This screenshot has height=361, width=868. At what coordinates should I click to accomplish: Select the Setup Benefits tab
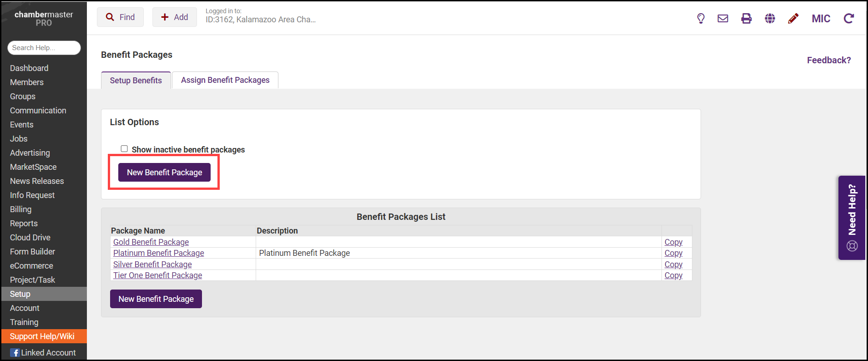(x=136, y=81)
